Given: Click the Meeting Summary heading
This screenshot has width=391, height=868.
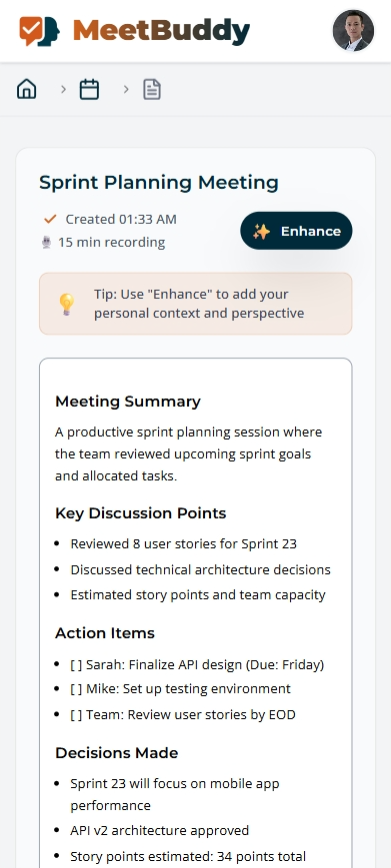Looking at the screenshot, I should 128,402.
